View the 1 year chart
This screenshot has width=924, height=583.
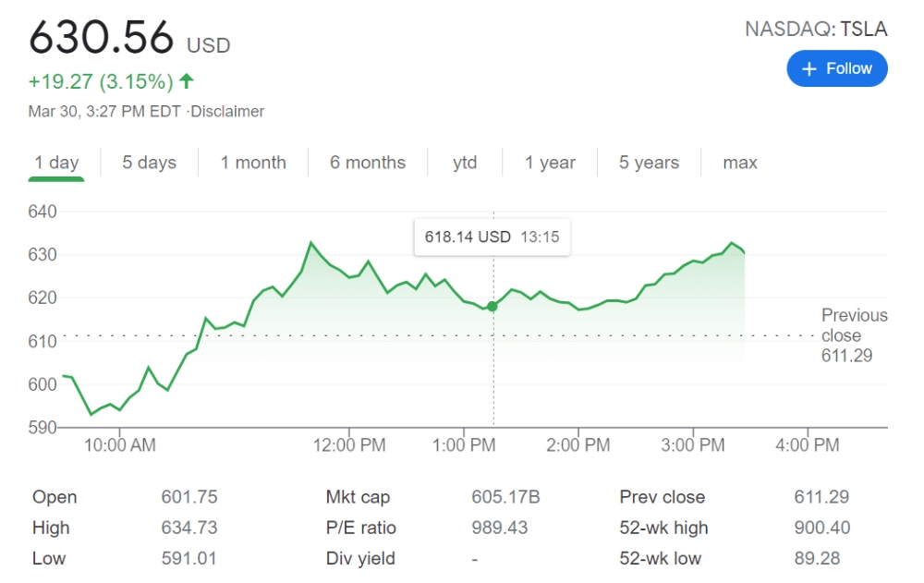pyautogui.click(x=550, y=163)
